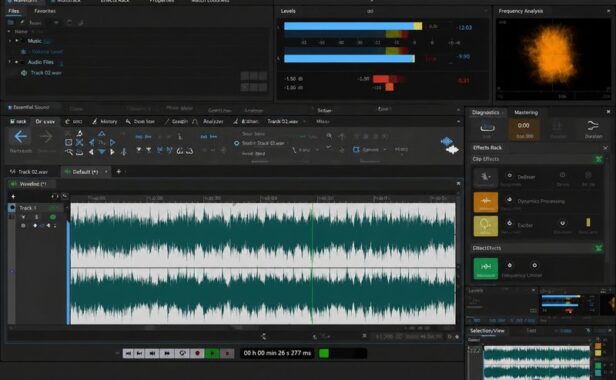The height and width of the screenshot is (380, 616).
Task: Open the Track 02.wav editor dropdown
Action: click(305, 121)
